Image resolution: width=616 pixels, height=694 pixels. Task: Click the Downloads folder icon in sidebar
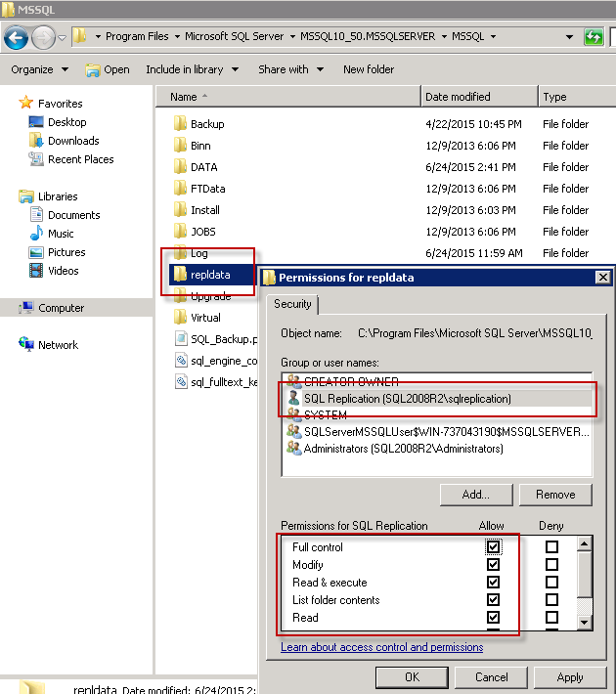[36, 141]
